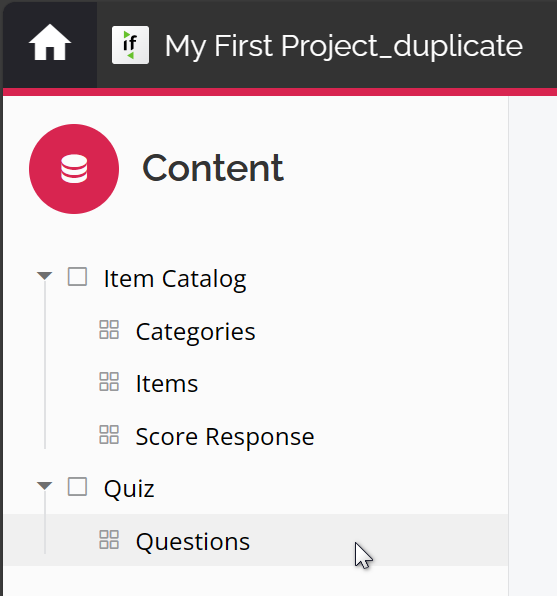The height and width of the screenshot is (596, 557).
Task: Click the grid icon beside Items
Action: tap(109, 382)
